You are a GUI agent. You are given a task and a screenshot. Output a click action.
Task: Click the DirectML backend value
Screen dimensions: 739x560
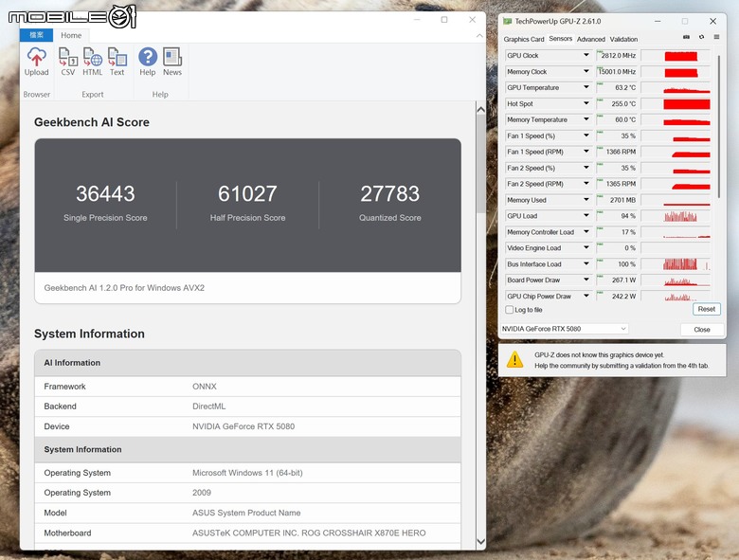[208, 406]
